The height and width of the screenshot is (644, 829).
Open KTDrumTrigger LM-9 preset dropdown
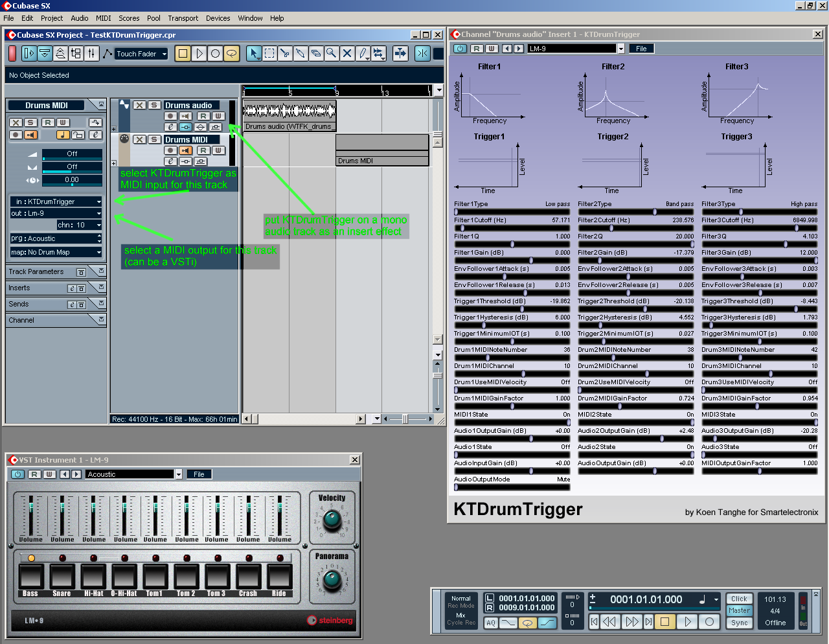click(x=620, y=49)
